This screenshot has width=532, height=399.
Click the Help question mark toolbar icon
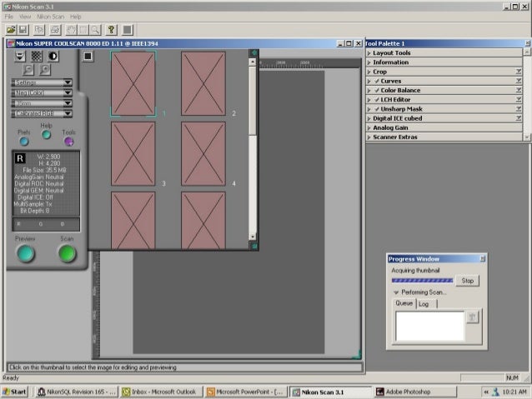pos(111,29)
